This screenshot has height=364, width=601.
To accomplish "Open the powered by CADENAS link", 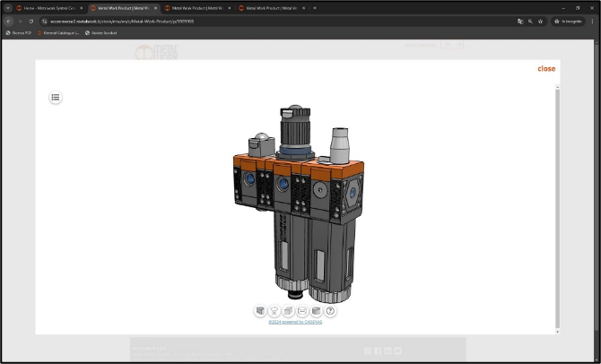I will tap(295, 321).
